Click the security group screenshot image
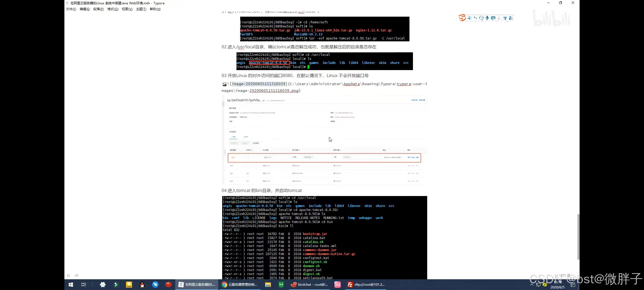The image size is (644, 290). tap(324, 140)
